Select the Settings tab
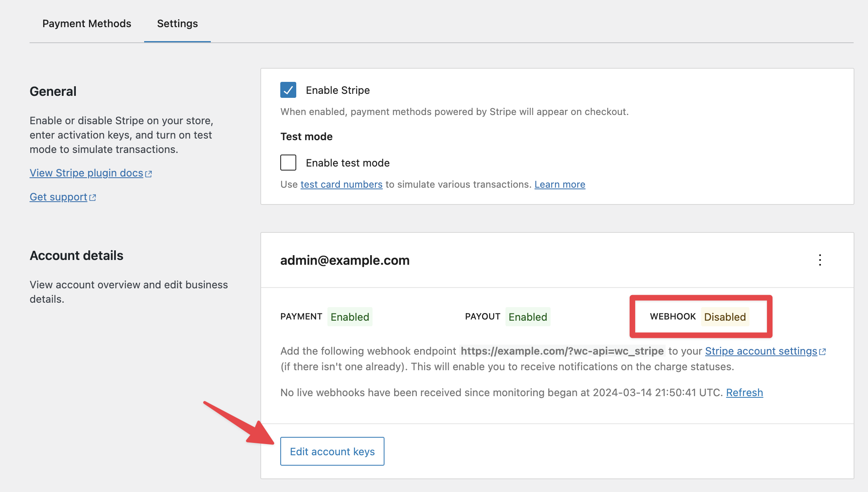 coord(177,24)
